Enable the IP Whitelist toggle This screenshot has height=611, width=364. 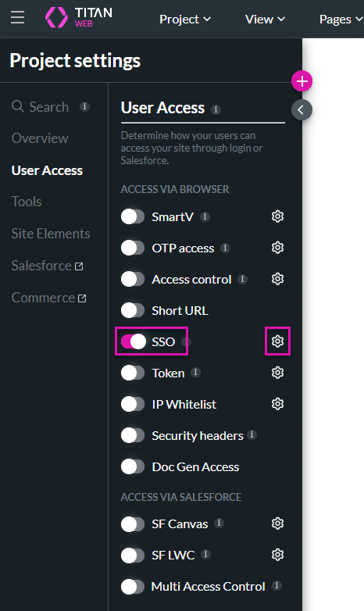[x=133, y=404]
